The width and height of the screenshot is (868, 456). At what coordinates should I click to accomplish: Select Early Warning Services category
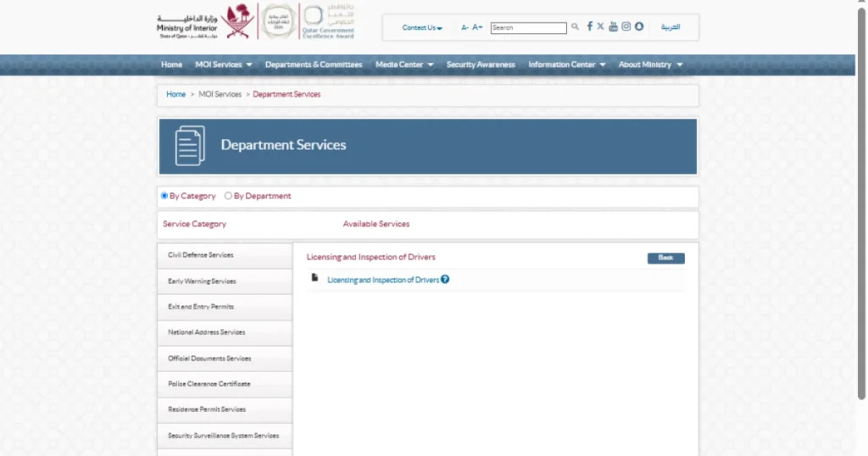(225, 281)
